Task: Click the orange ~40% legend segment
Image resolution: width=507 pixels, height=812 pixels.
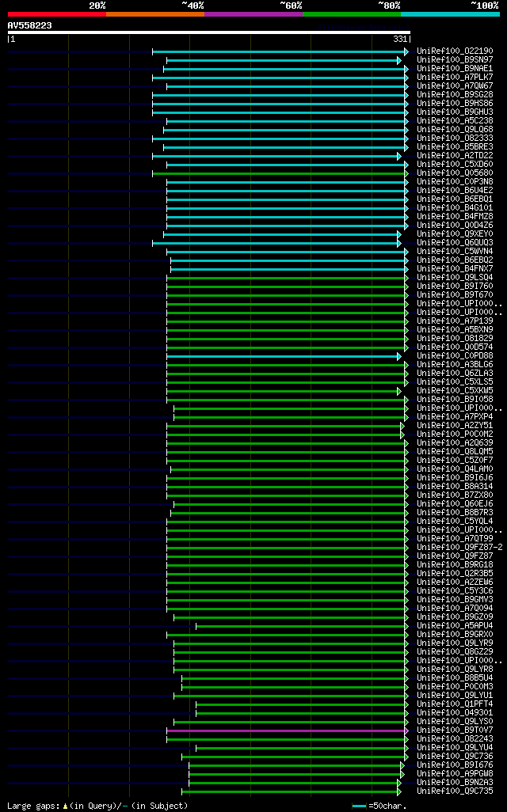Action: coord(155,14)
